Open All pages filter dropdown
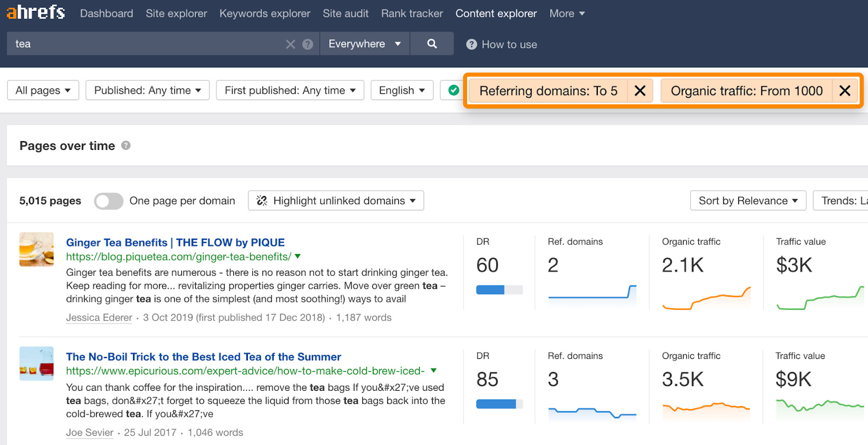The width and height of the screenshot is (868, 445). pos(43,90)
